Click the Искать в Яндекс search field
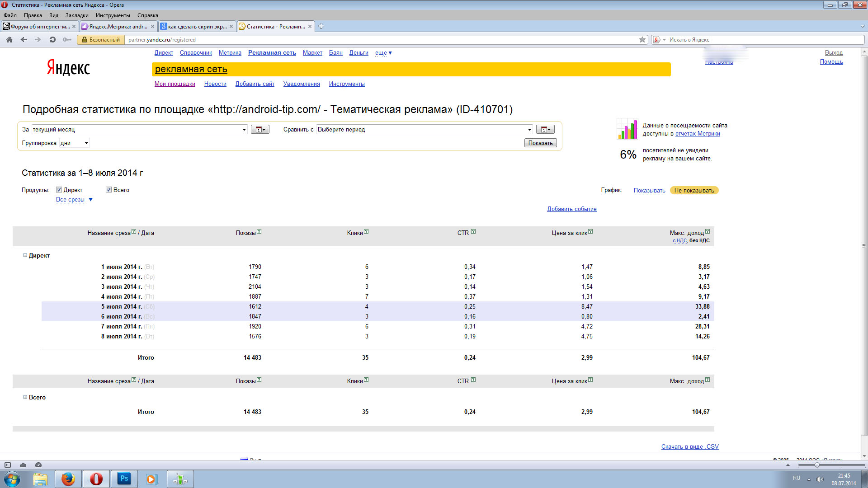868x488 pixels. (x=766, y=40)
